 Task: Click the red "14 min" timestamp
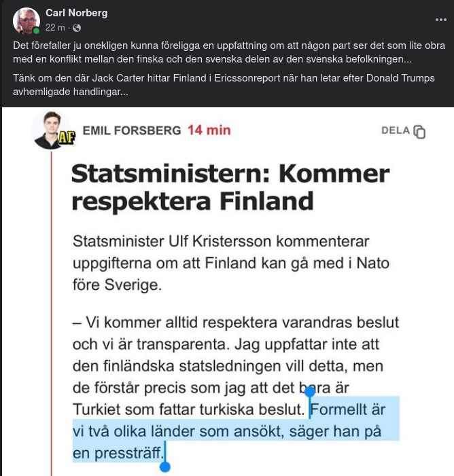[209, 130]
